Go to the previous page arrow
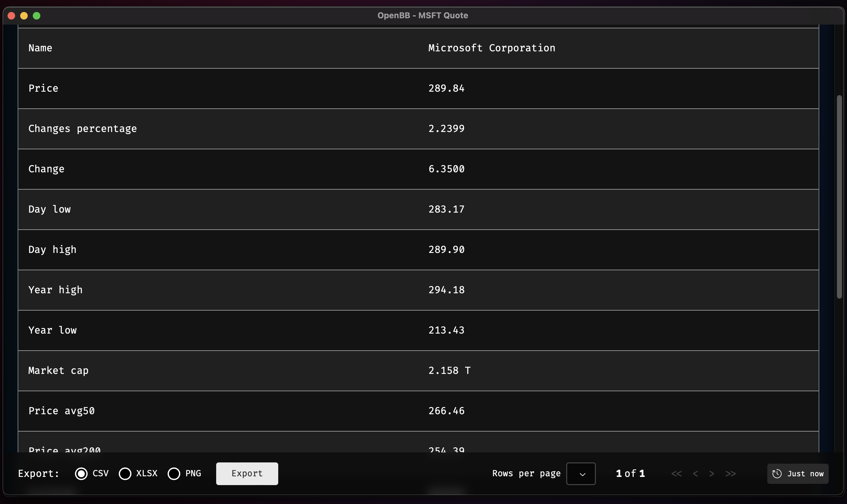Image resolution: width=847 pixels, height=504 pixels. click(695, 473)
